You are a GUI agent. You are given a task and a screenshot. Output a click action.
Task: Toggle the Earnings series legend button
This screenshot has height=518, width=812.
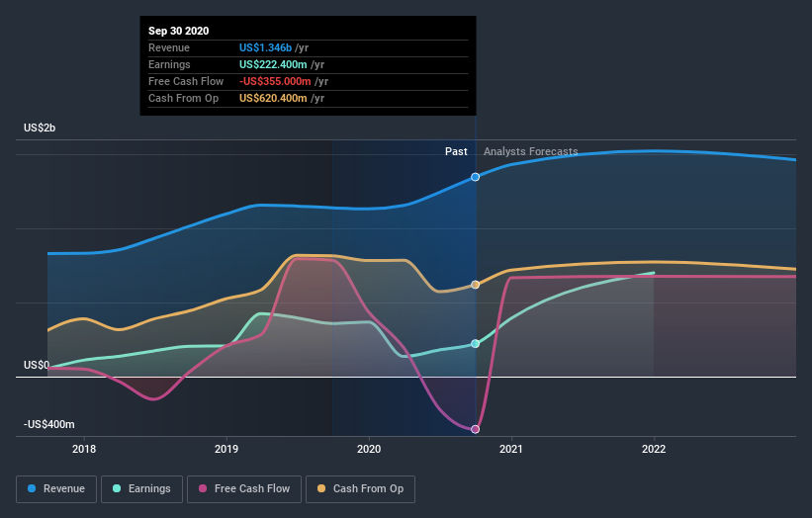point(141,489)
